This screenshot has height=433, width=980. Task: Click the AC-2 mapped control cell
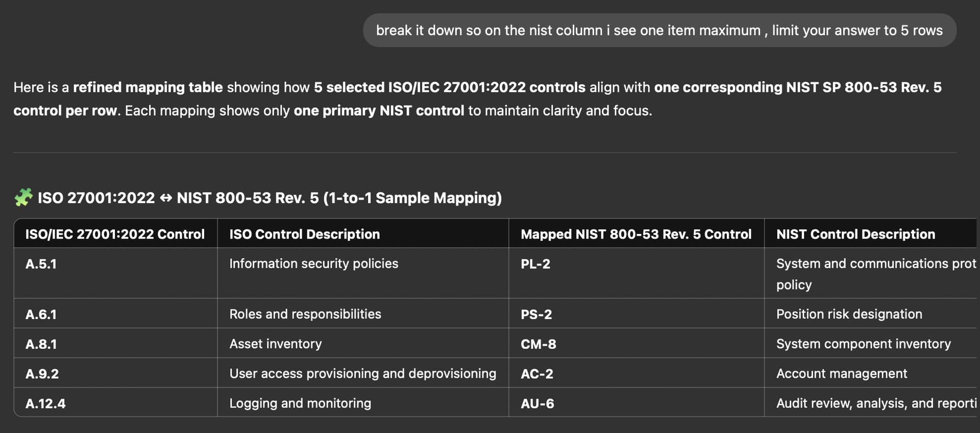[x=636, y=373]
